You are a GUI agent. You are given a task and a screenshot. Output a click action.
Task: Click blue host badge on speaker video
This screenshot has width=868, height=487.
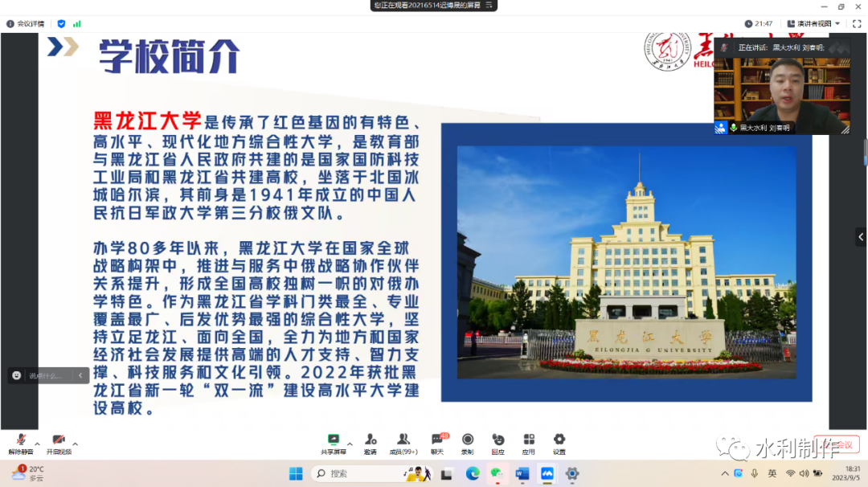coord(720,128)
